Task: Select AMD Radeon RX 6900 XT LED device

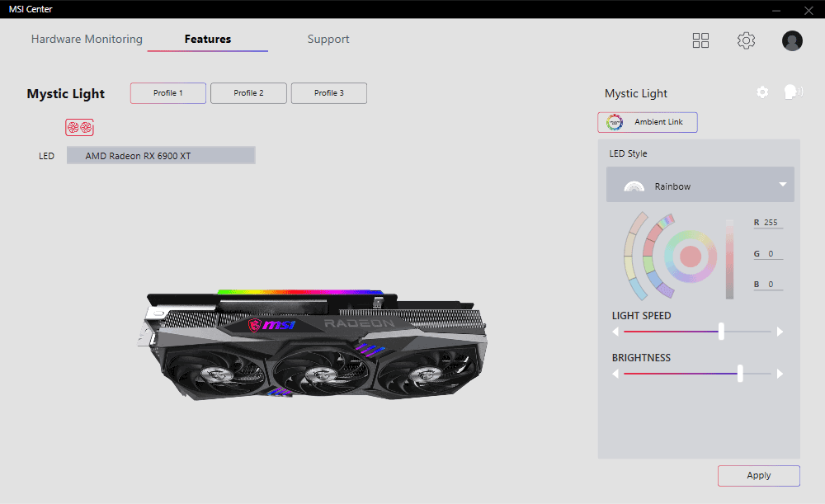Action: (161, 155)
